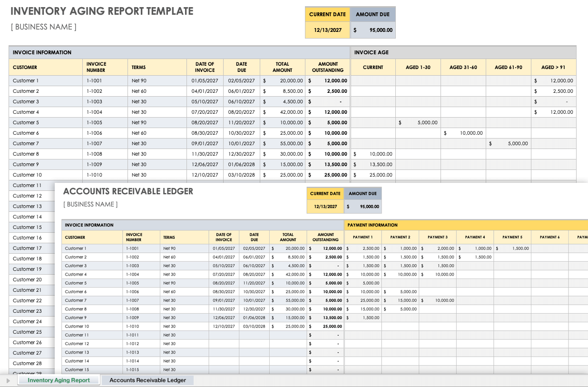Screen dimensions: 588x387
Task: Click the business name placeholder in the ledger
Action: (x=90, y=204)
